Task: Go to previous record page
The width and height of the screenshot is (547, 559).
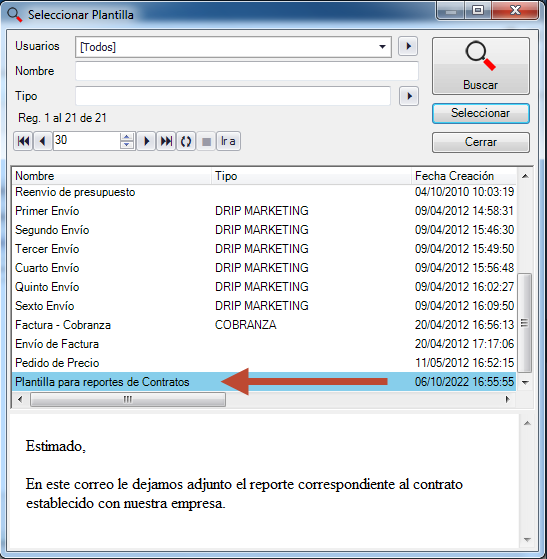Action: coord(43,141)
